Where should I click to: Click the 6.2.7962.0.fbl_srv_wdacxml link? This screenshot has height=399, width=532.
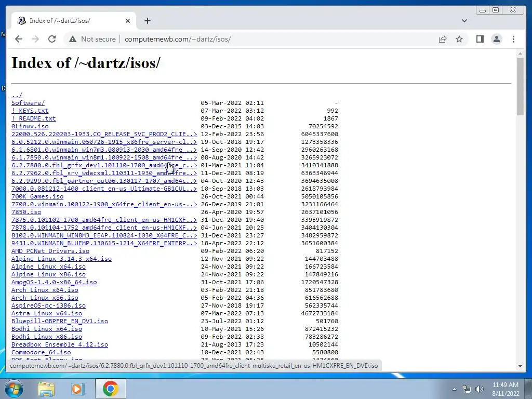pyautogui.click(x=104, y=173)
